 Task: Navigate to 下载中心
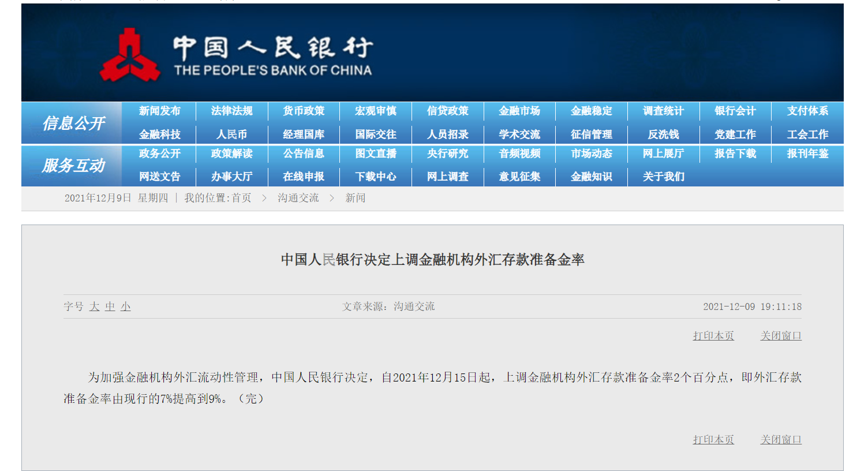pos(376,177)
